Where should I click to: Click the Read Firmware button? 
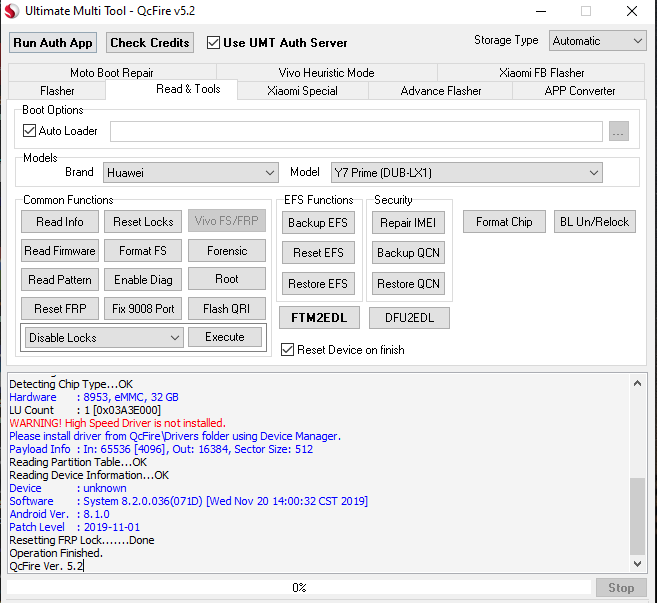click(x=60, y=251)
